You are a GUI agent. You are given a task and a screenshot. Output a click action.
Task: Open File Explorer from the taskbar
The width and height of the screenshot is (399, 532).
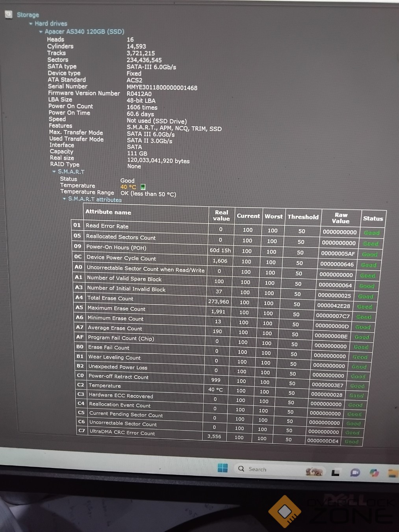393,473
